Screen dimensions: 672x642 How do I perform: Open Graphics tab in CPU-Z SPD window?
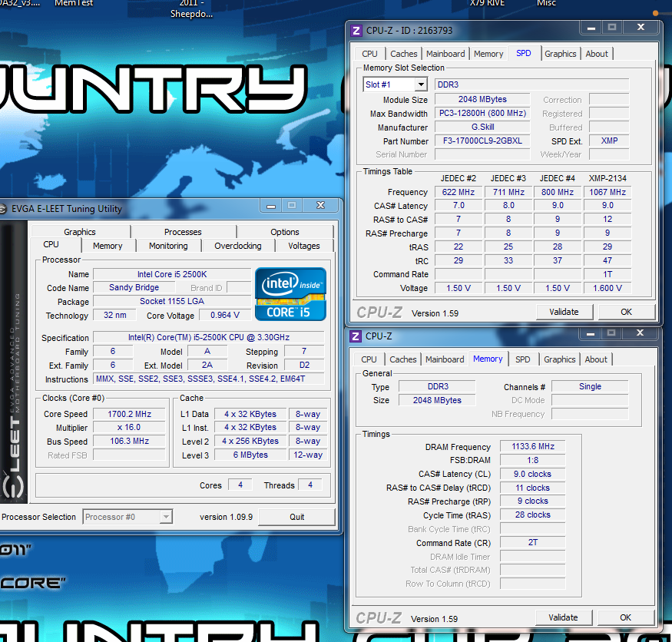click(x=560, y=54)
